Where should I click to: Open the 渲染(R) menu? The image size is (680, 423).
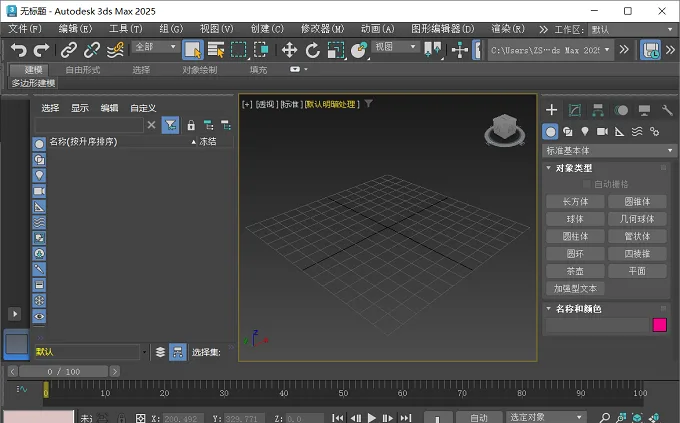pyautogui.click(x=508, y=29)
